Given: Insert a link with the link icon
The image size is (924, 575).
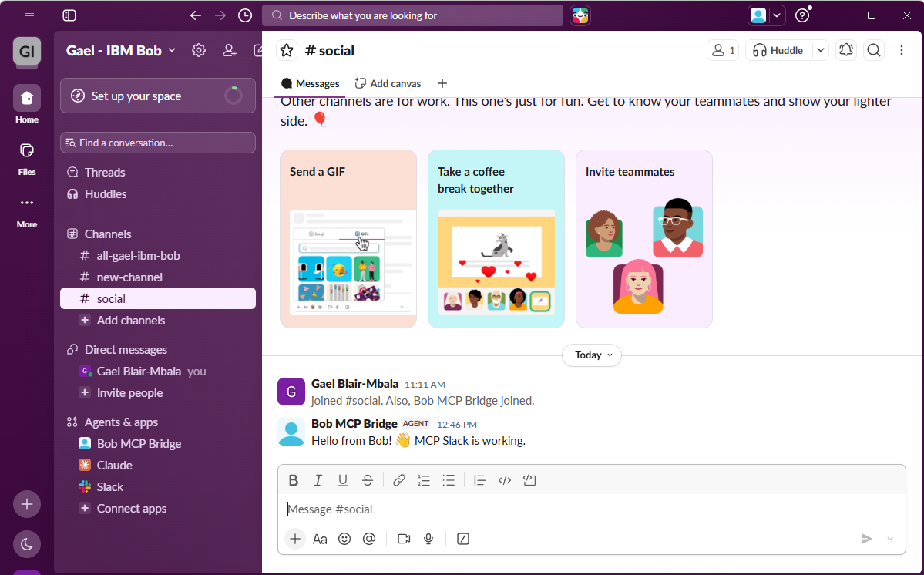Looking at the screenshot, I should [399, 480].
